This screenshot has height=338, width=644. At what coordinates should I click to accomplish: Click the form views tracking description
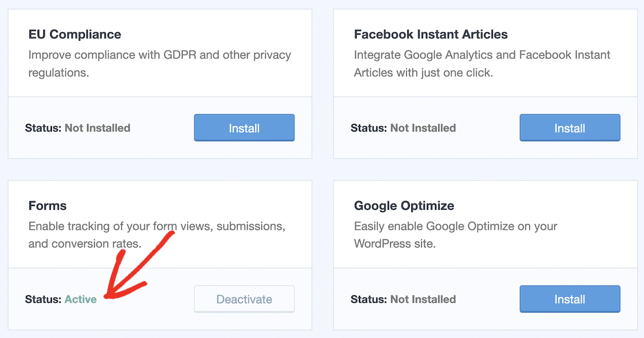(157, 235)
